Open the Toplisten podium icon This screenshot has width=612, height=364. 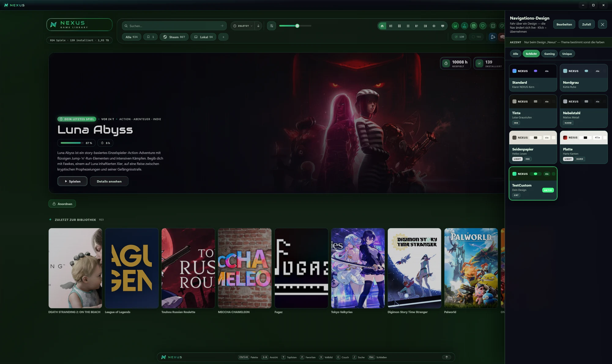pyautogui.click(x=465, y=26)
